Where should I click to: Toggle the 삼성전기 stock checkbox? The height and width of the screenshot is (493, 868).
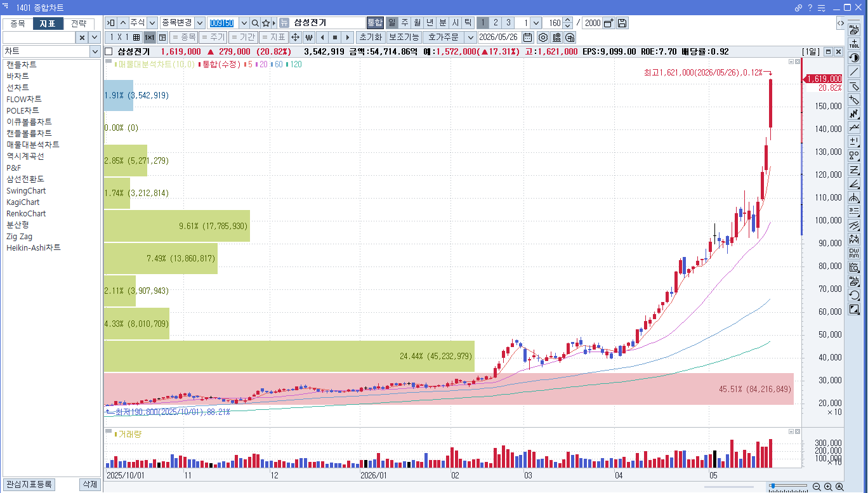[x=109, y=51]
